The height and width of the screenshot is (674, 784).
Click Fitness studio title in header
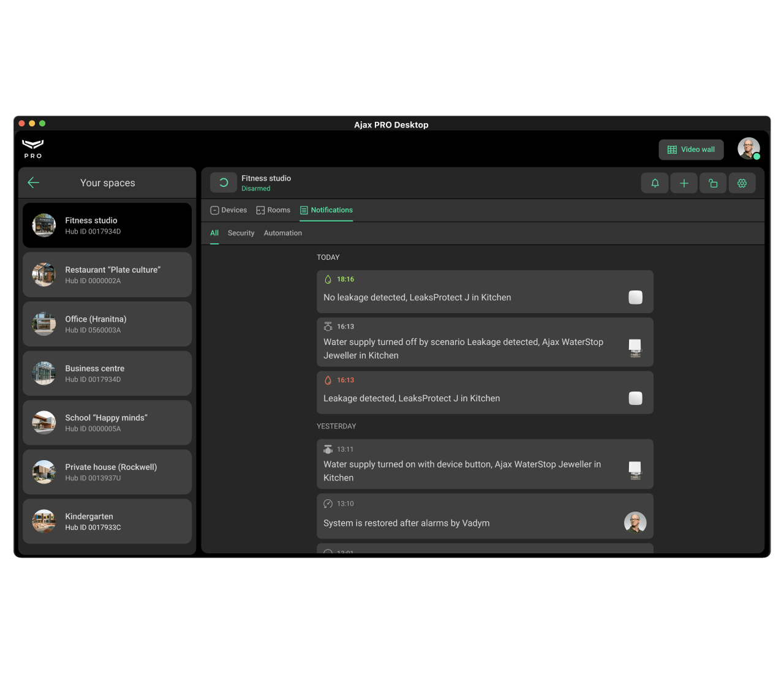pos(266,178)
